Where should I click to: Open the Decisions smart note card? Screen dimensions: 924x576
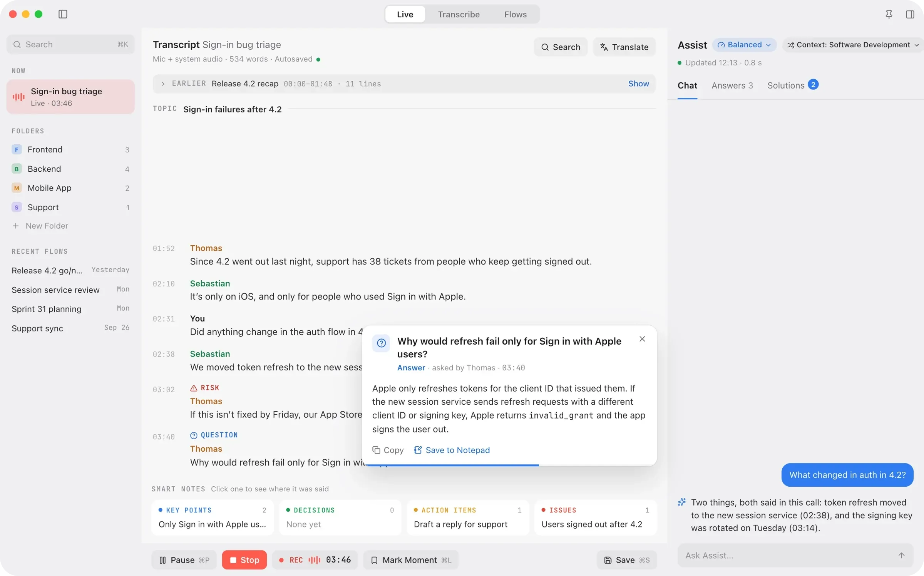point(340,517)
